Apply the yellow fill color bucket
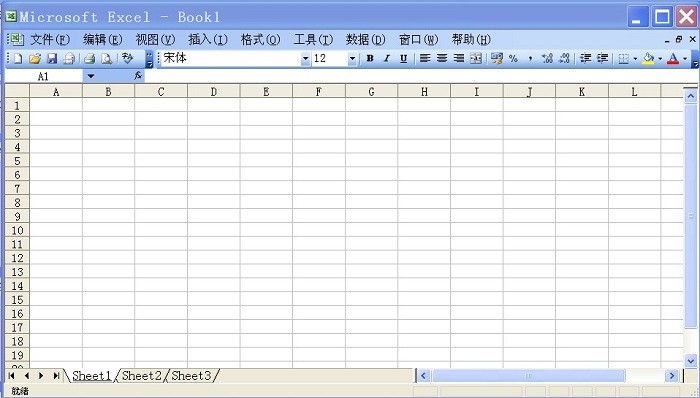This screenshot has width=700, height=398. coord(649,58)
